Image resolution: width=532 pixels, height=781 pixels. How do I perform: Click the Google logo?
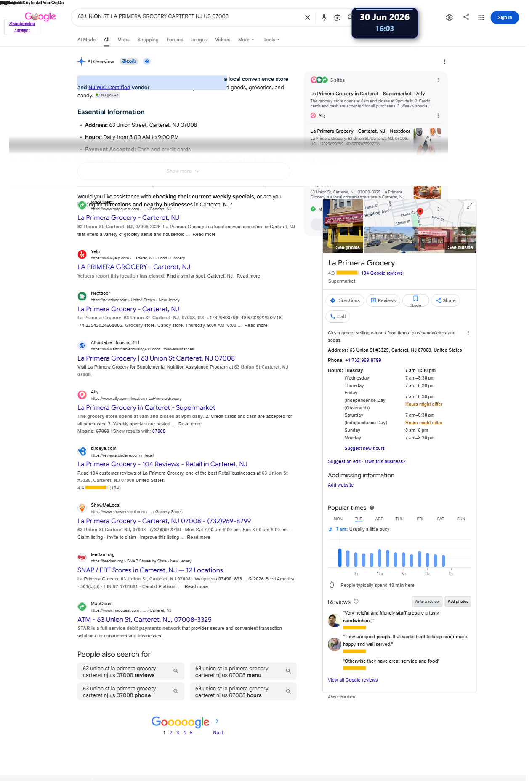(40, 17)
